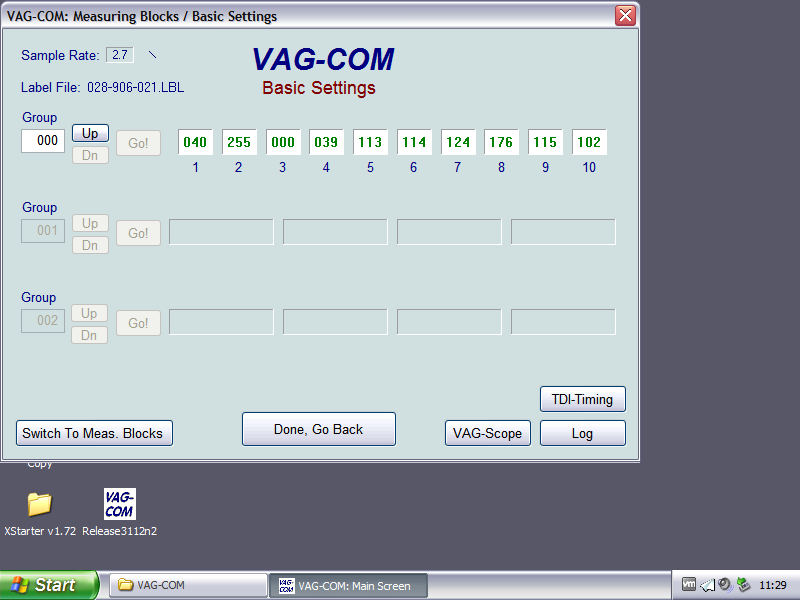The width and height of the screenshot is (800, 600).
Task: Open the volume speaker tray icon
Action: (724, 584)
